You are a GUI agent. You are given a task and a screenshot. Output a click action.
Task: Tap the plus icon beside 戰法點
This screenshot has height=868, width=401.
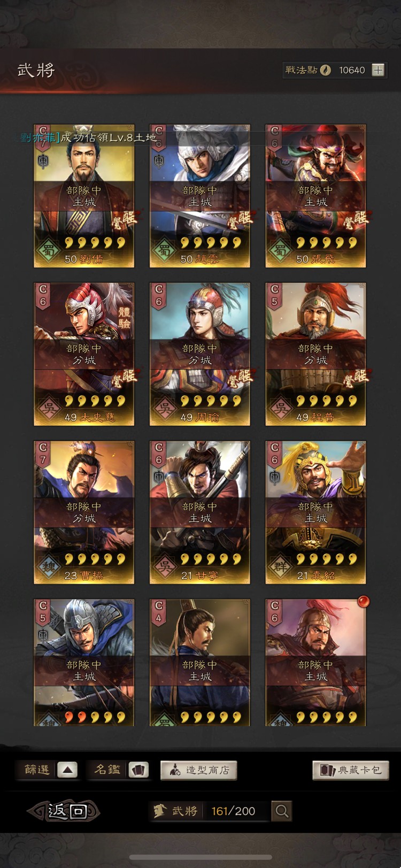(x=378, y=70)
